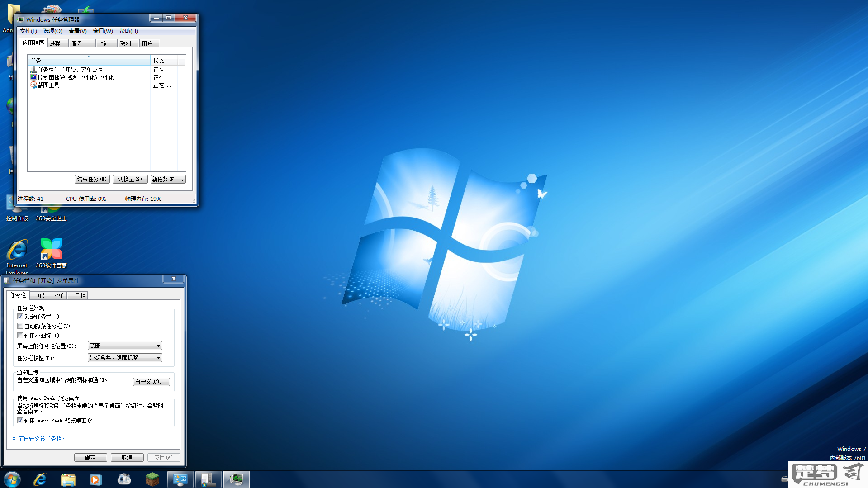Sort by 任务 column header
The width and height of the screenshot is (868, 488).
pos(89,61)
